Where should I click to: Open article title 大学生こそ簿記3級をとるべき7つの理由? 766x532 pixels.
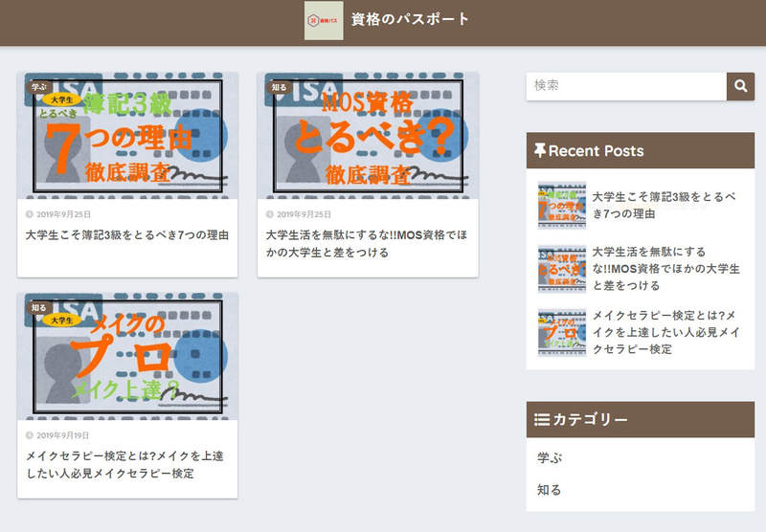pyautogui.click(x=127, y=234)
